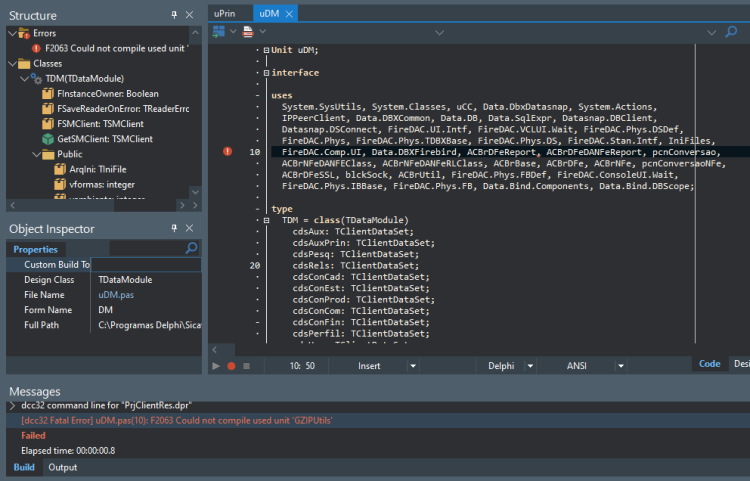This screenshot has height=481, width=750.
Task: Expand the dcc32 command line message
Action: click(12, 405)
